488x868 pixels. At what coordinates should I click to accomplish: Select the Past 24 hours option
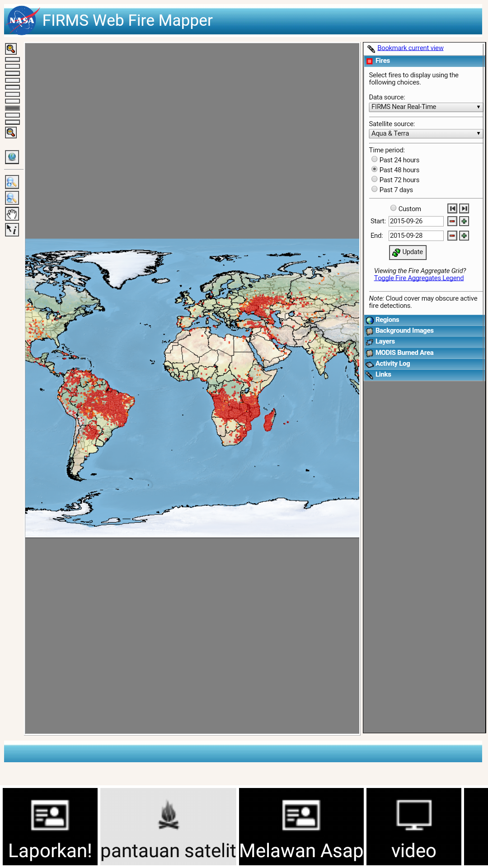[375, 159]
